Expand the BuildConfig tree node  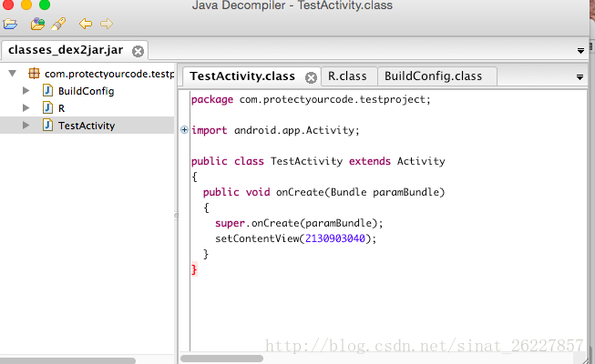26,91
